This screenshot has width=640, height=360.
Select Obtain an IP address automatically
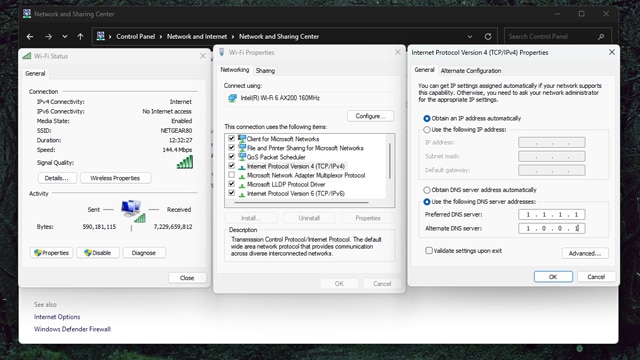coord(427,118)
